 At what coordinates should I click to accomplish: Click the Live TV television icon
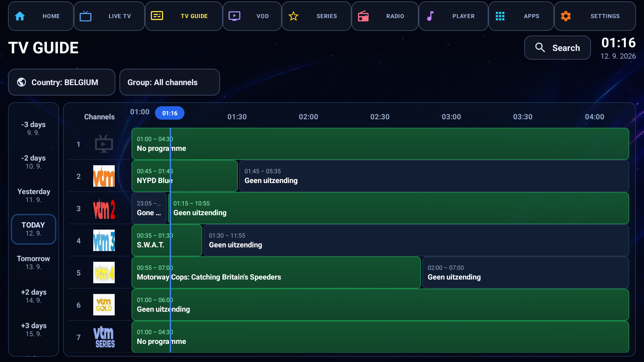(x=86, y=16)
